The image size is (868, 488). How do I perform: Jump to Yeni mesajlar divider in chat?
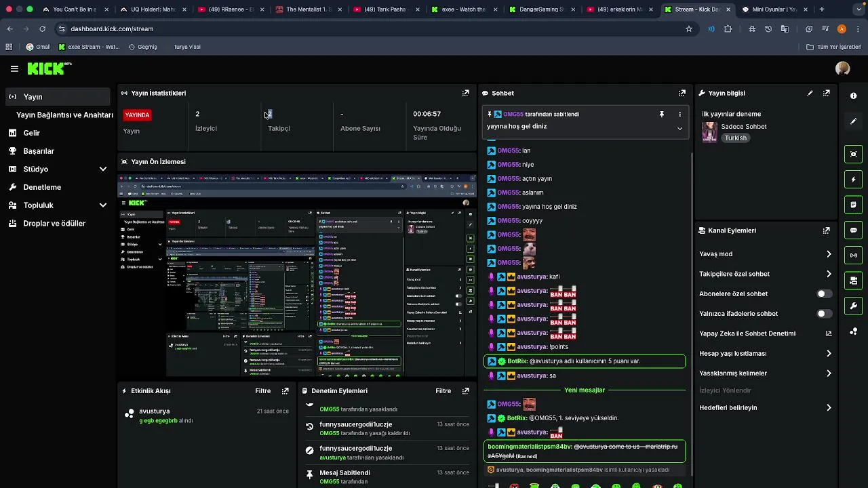tap(585, 390)
